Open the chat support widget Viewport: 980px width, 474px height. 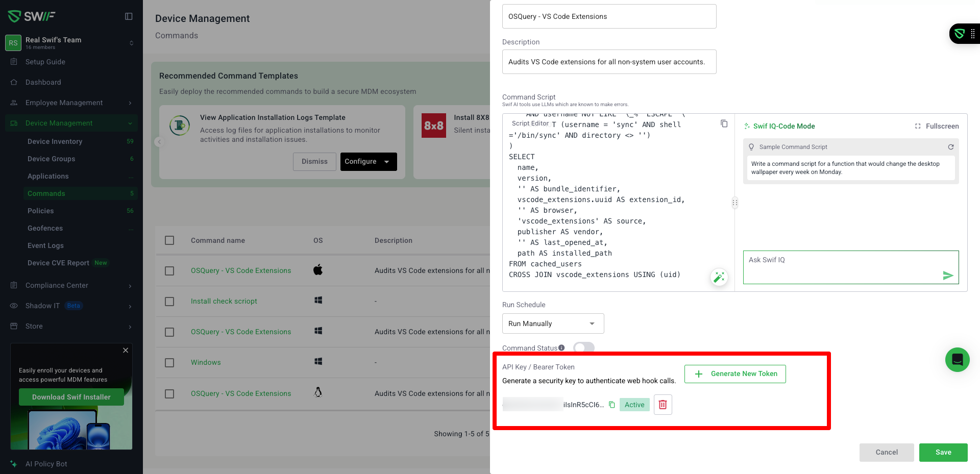pos(957,360)
